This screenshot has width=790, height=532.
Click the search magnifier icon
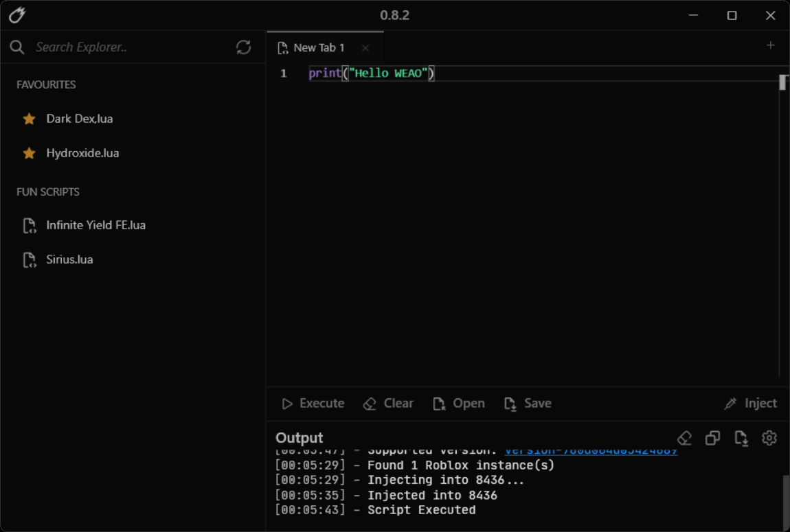point(17,47)
